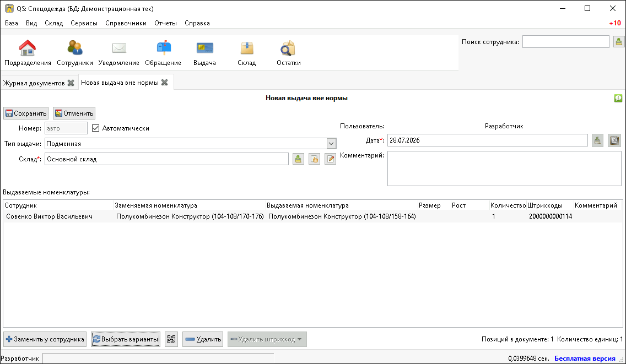Open the Остатки magnifier icon
The width and height of the screenshot is (626, 364).
tap(288, 53)
